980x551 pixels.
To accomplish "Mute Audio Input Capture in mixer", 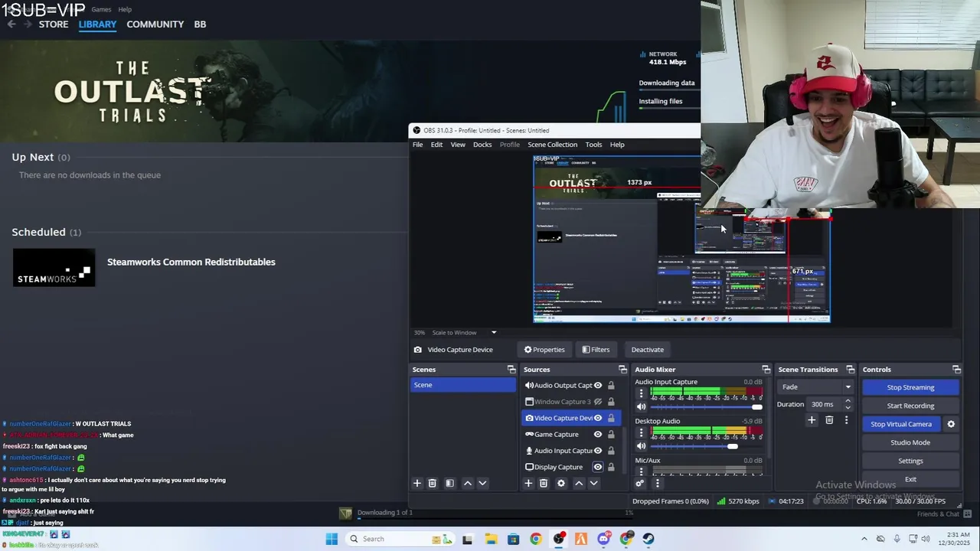I will point(642,406).
